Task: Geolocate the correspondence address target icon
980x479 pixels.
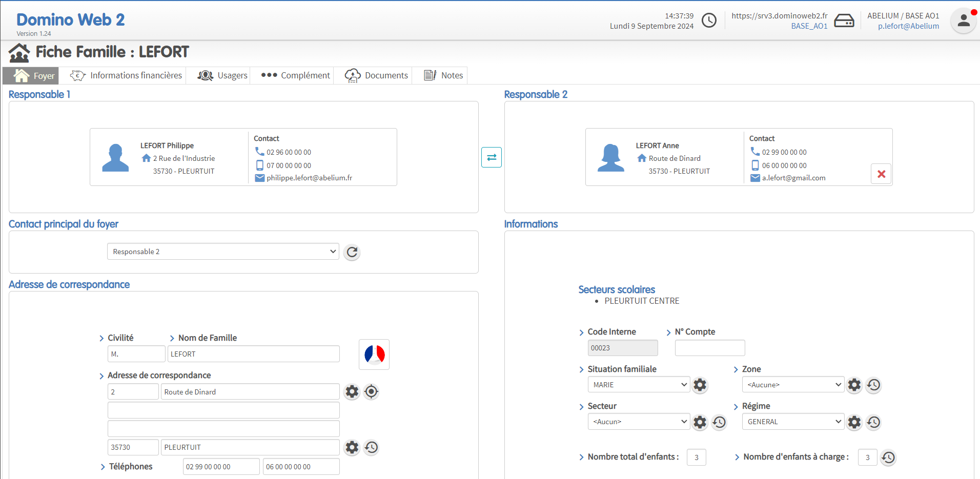Action: point(371,392)
